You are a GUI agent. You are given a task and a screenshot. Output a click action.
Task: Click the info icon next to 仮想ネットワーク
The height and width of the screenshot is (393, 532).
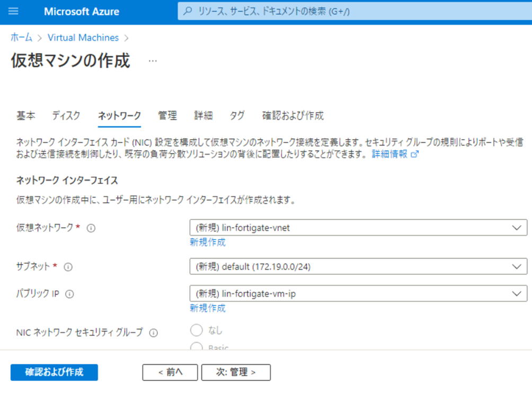(x=91, y=228)
